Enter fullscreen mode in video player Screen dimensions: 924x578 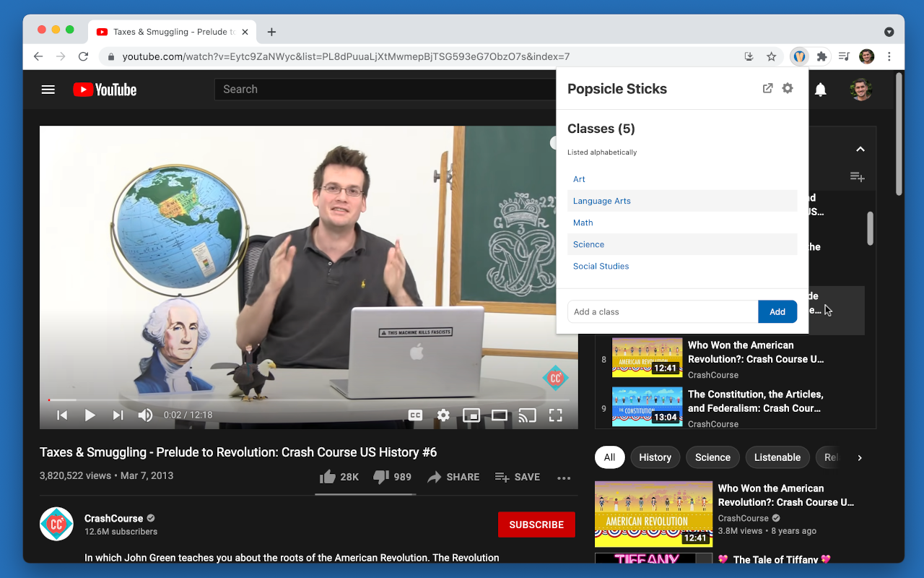(x=555, y=415)
